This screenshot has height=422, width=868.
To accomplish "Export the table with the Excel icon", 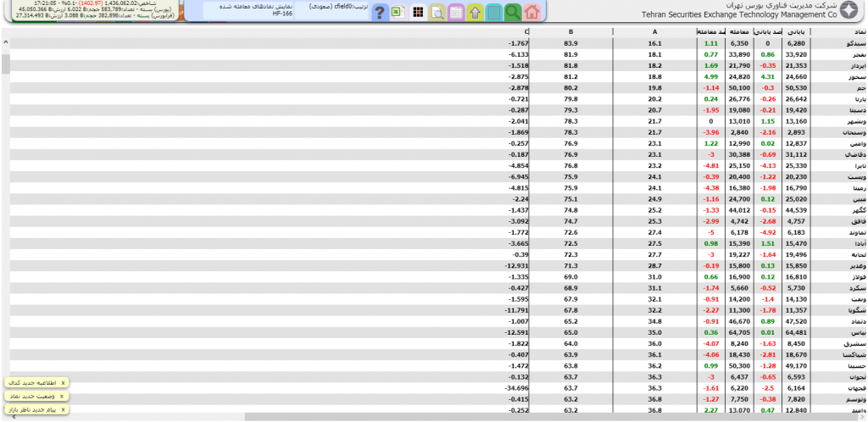I will coord(399,12).
